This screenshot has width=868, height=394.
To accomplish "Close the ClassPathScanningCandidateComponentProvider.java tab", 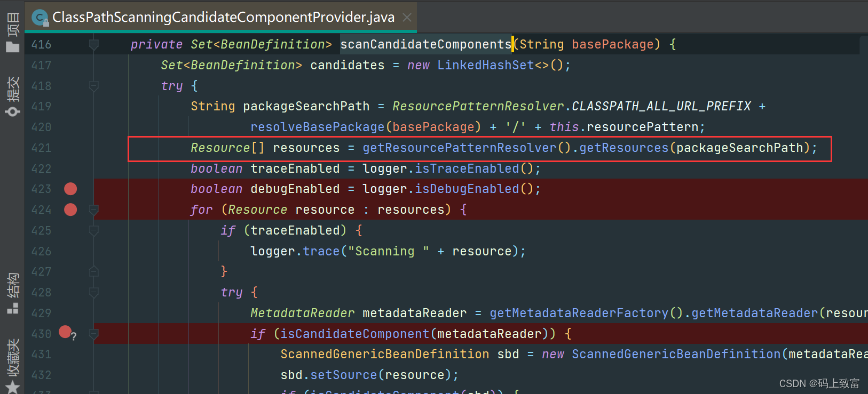I will [407, 18].
